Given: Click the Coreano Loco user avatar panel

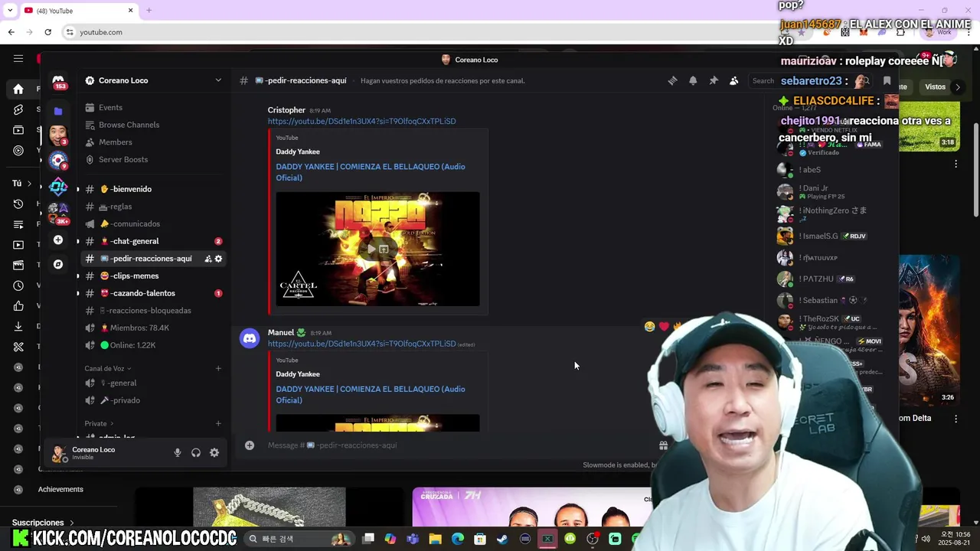Looking at the screenshot, I should (x=84, y=453).
